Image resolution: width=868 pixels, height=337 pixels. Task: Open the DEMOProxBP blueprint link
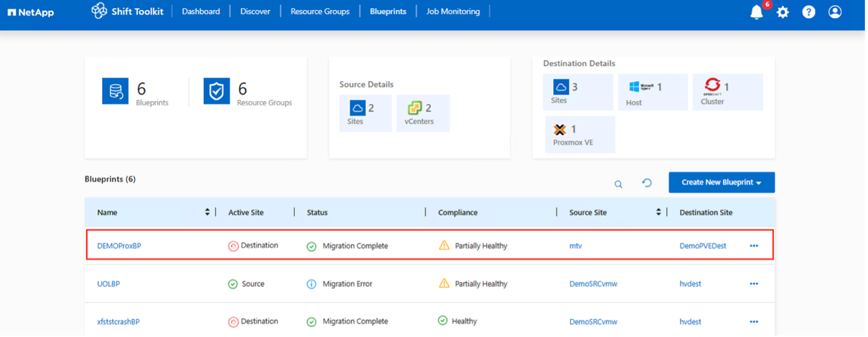[x=120, y=247]
